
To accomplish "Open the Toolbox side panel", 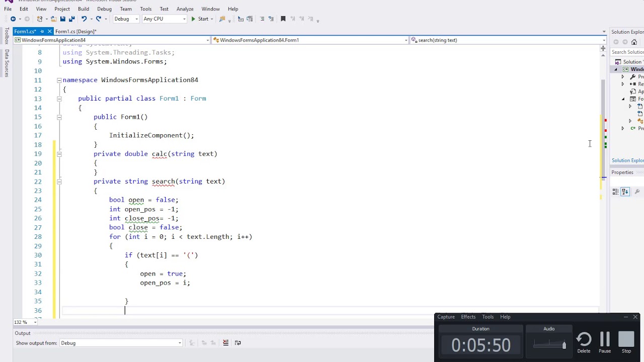I will (7, 36).
